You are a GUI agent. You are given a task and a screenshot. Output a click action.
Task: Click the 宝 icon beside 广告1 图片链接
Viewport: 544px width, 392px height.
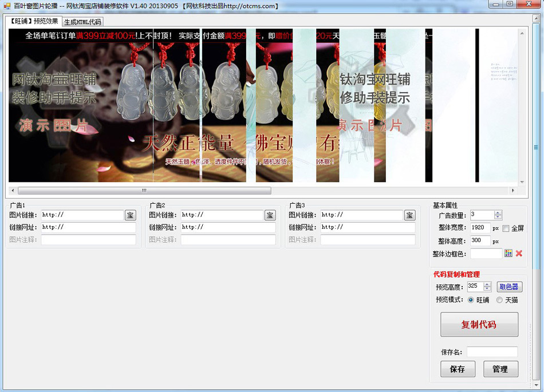tap(131, 215)
